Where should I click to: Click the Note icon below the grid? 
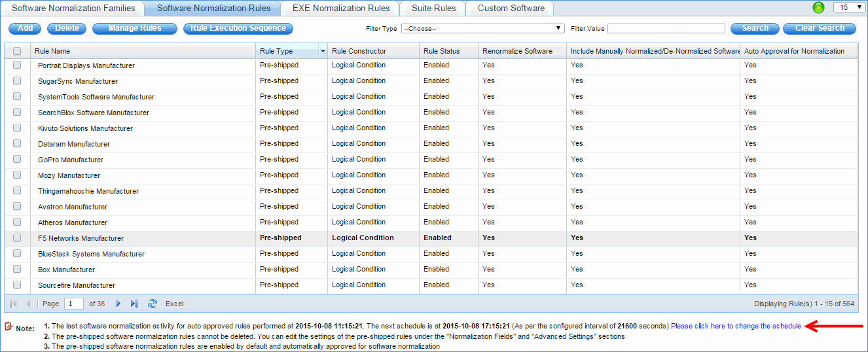[9, 327]
